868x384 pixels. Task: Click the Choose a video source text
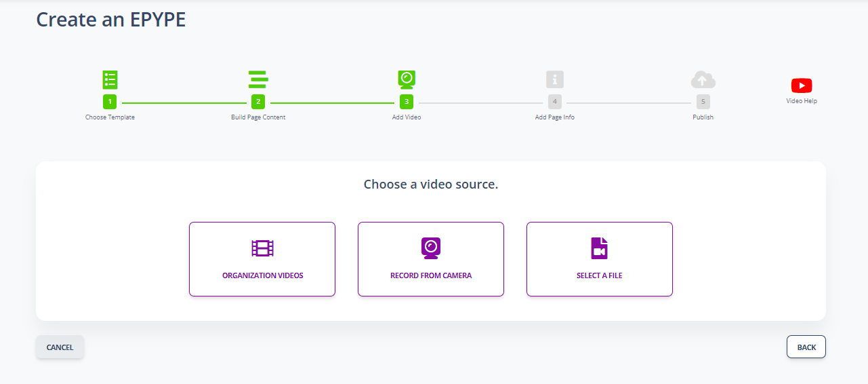coord(431,184)
